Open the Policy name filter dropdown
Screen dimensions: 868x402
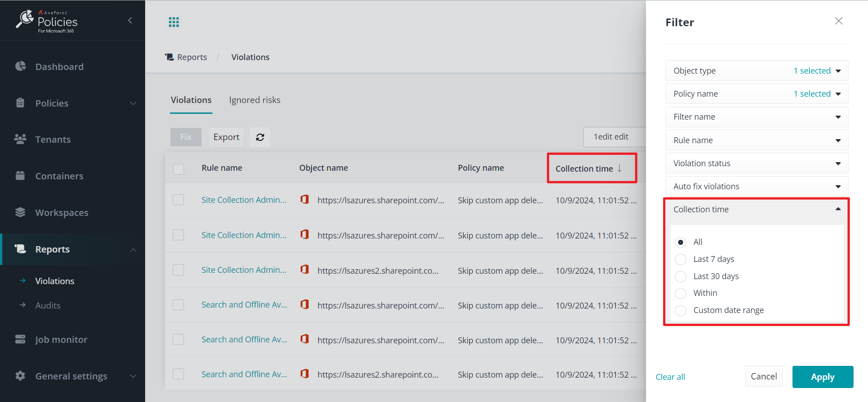(757, 93)
